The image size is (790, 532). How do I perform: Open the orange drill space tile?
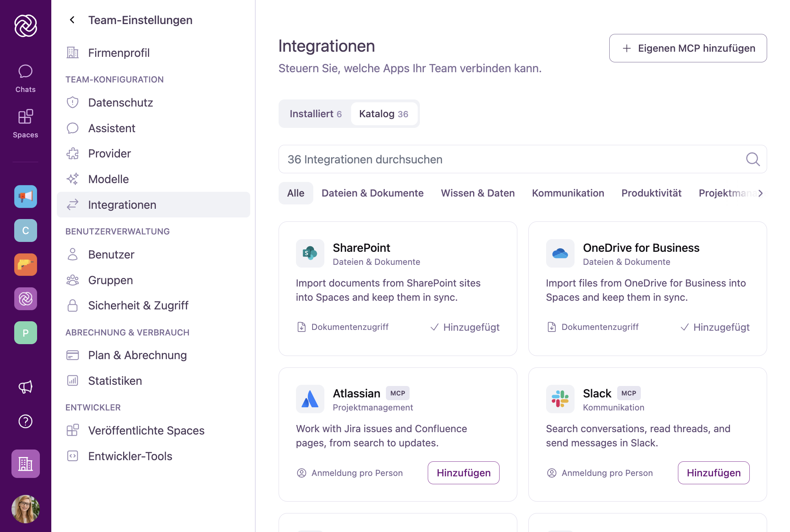(26, 264)
